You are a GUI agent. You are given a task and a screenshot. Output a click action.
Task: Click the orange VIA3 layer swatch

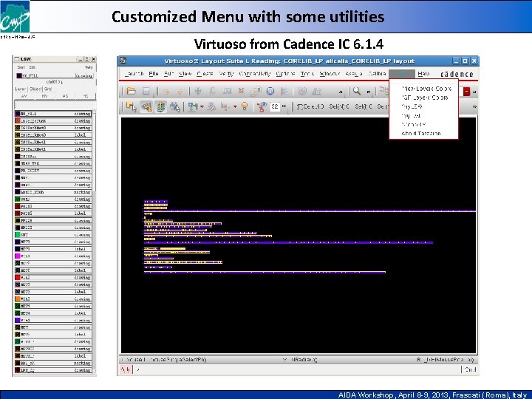point(17,299)
